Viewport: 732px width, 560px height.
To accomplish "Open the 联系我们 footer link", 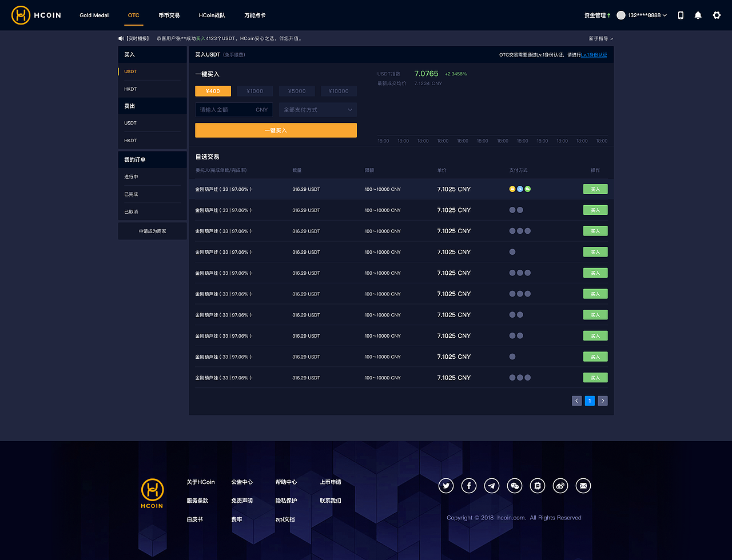I will pyautogui.click(x=331, y=501).
